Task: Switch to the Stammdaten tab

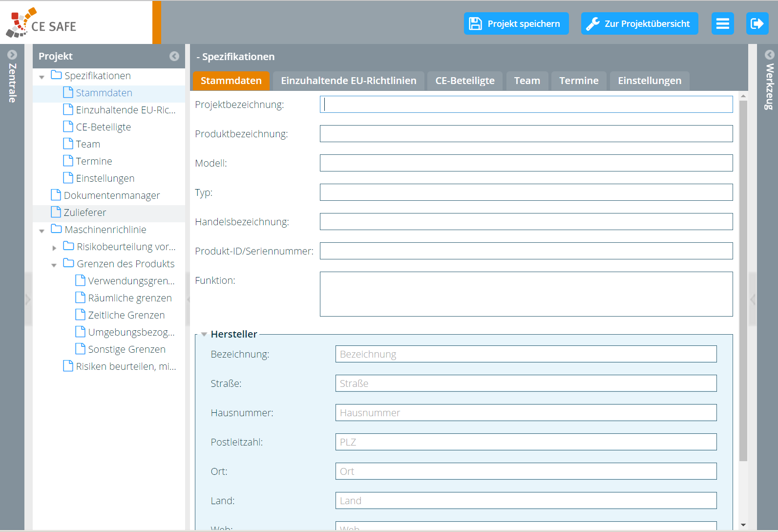Action: click(x=231, y=81)
